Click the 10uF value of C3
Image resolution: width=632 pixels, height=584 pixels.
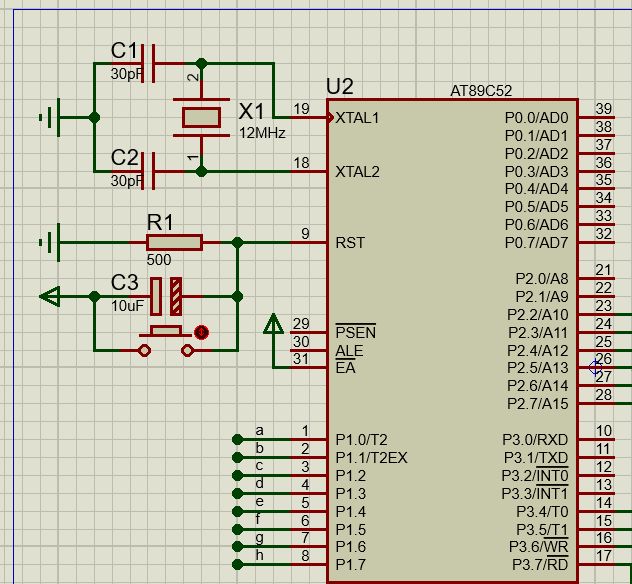pyautogui.click(x=127, y=306)
